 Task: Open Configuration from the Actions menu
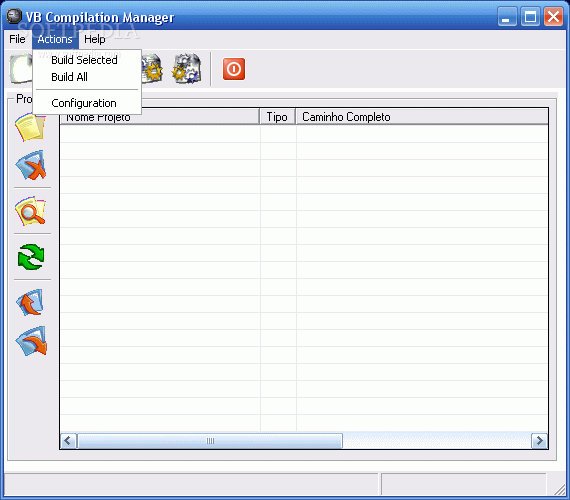click(x=87, y=103)
